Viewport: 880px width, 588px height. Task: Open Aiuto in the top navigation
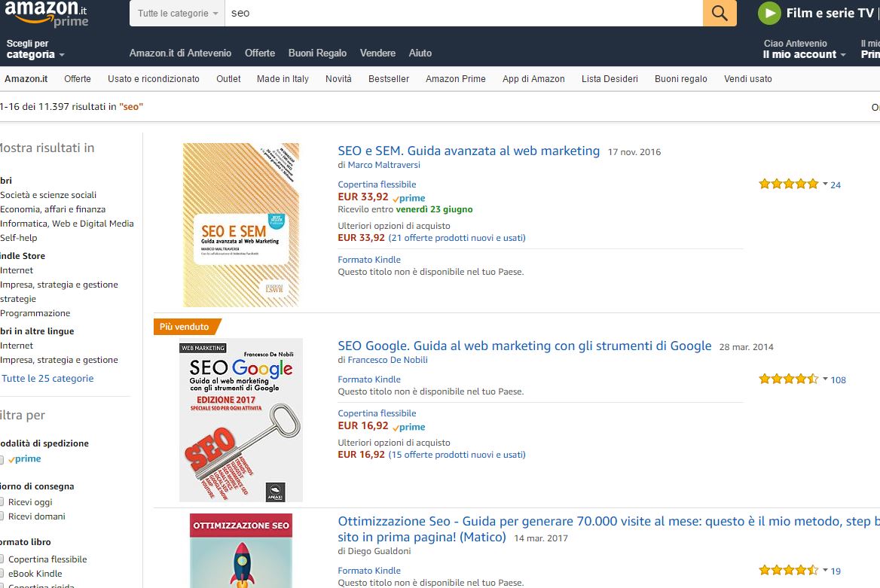pos(420,53)
